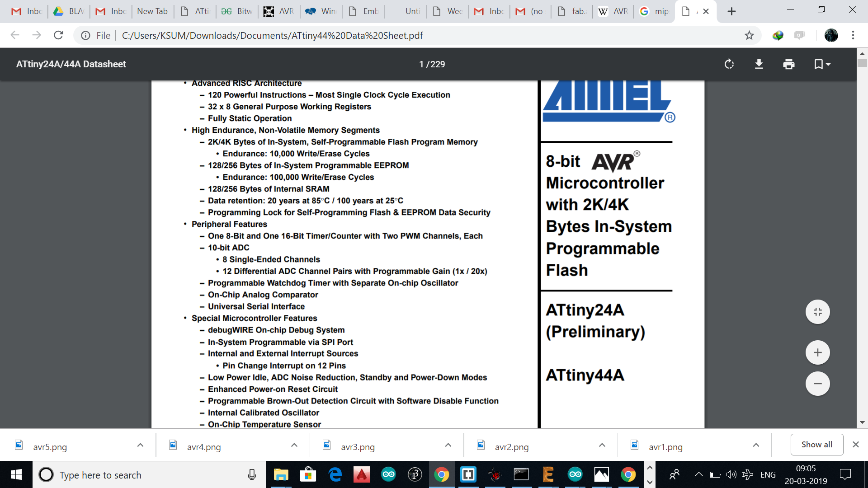Click Show all downloads button
Viewport: 868px width, 488px height.
click(x=816, y=445)
